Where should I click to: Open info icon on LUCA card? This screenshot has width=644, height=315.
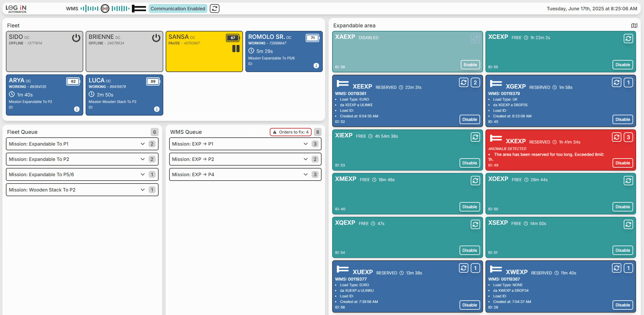pyautogui.click(x=157, y=109)
